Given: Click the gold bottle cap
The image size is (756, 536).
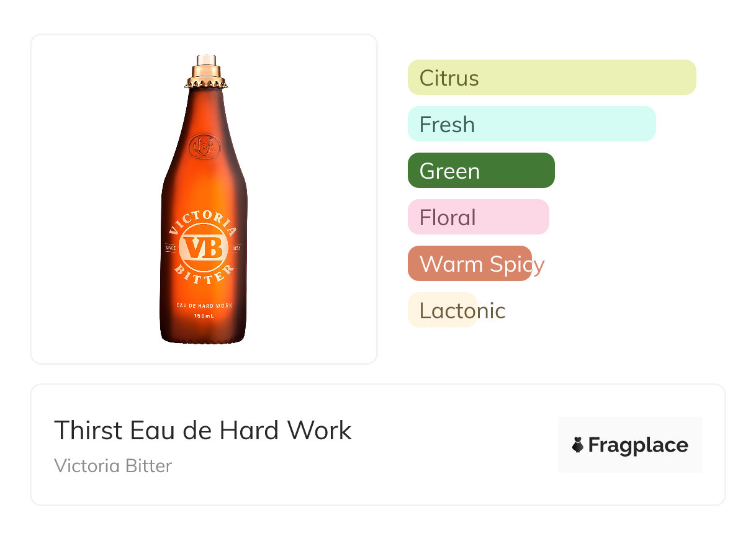Looking at the screenshot, I should (205, 72).
